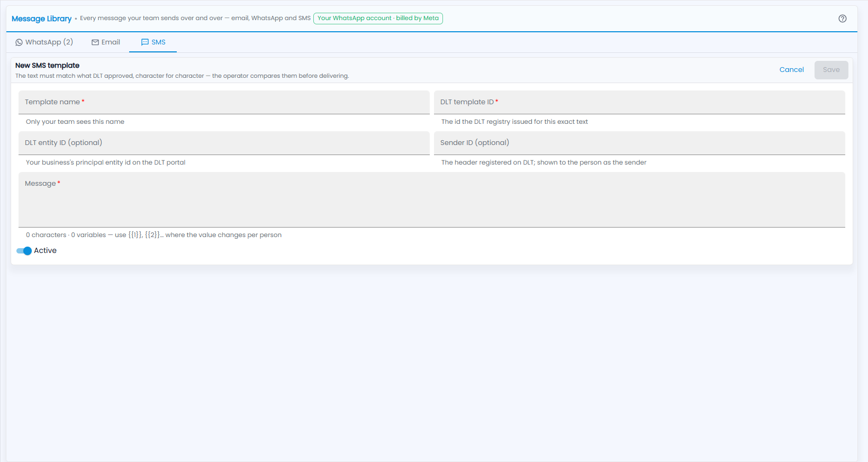The width and height of the screenshot is (868, 462).
Task: Select the SMS tab
Action: coord(153,42)
